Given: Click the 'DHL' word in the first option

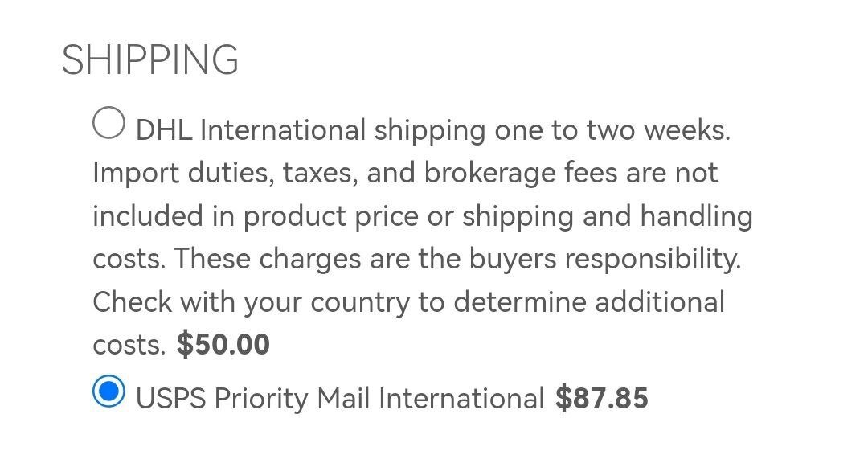Looking at the screenshot, I should coord(164,131).
